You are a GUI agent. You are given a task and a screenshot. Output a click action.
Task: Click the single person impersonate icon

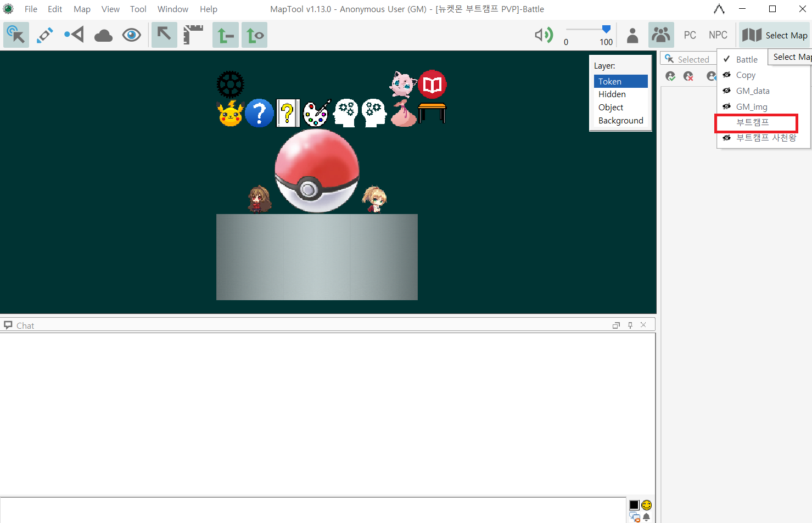coord(632,36)
